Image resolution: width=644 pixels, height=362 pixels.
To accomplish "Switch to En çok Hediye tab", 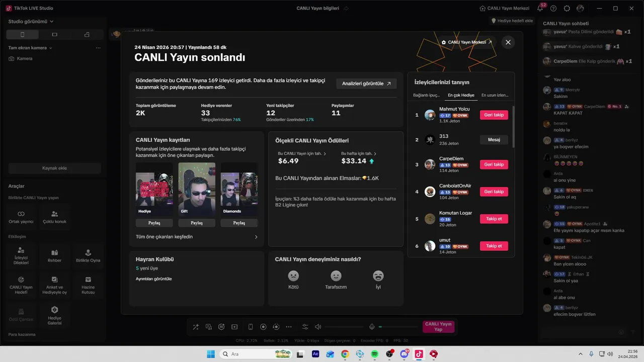I will pyautogui.click(x=461, y=95).
